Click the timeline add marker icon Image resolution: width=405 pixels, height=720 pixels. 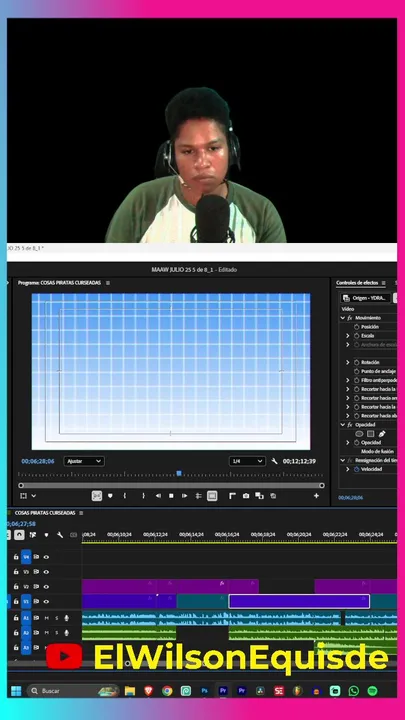46,535
